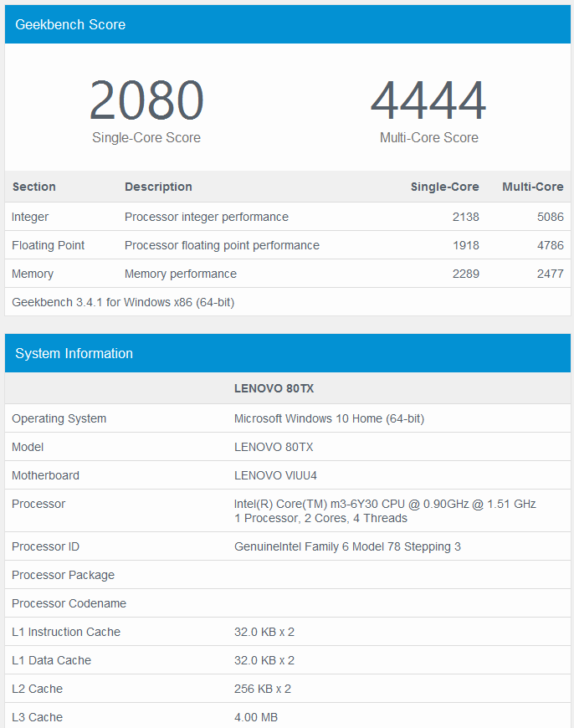
Task: Click the Processor Package label
Action: (x=63, y=575)
